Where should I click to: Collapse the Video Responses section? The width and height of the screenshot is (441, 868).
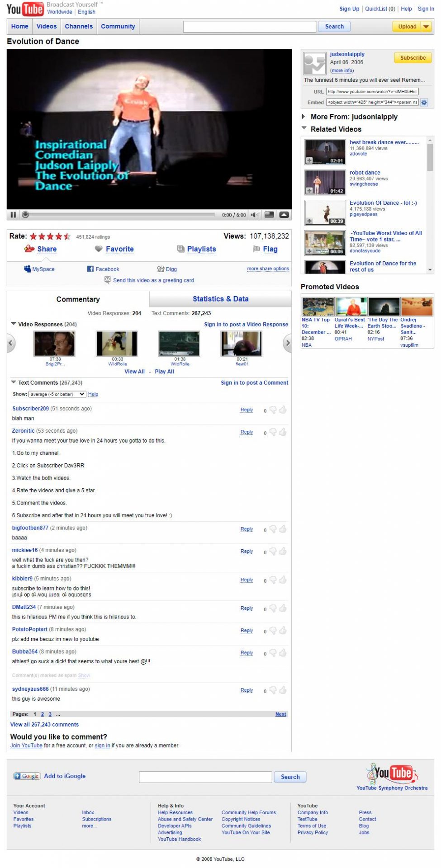[14, 324]
